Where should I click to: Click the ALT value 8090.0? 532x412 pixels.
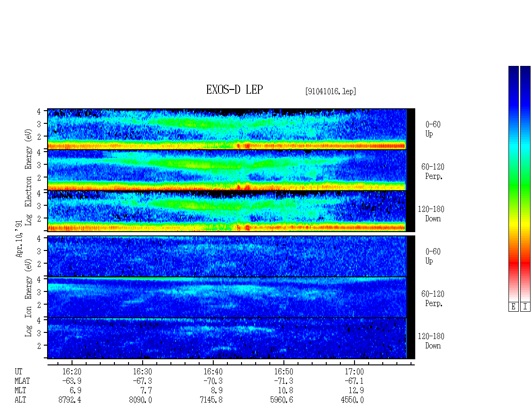(140, 400)
